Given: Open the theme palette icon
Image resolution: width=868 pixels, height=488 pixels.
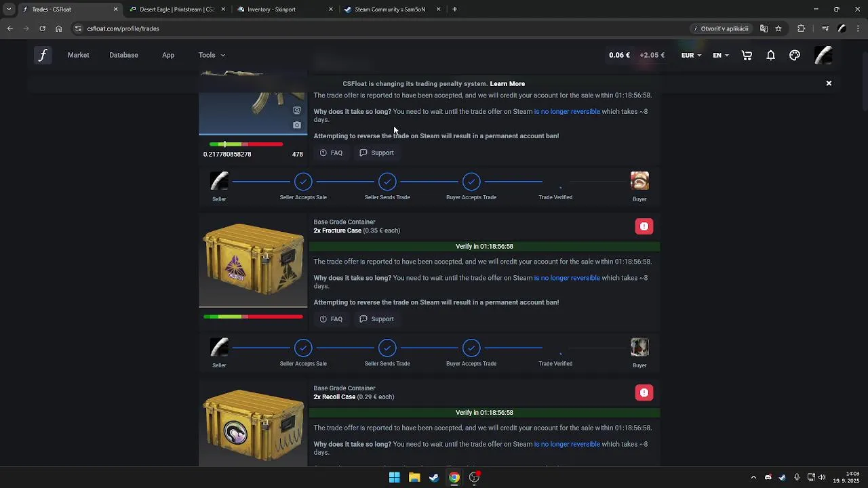Looking at the screenshot, I should pyautogui.click(x=795, y=56).
